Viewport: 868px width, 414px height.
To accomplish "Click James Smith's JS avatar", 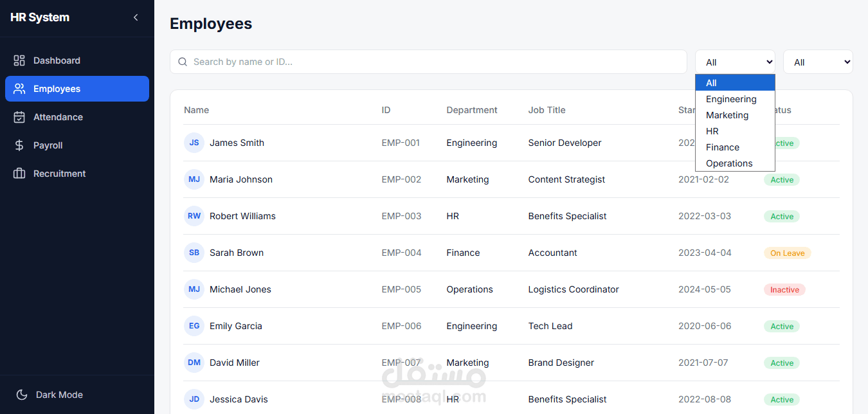I will [194, 143].
